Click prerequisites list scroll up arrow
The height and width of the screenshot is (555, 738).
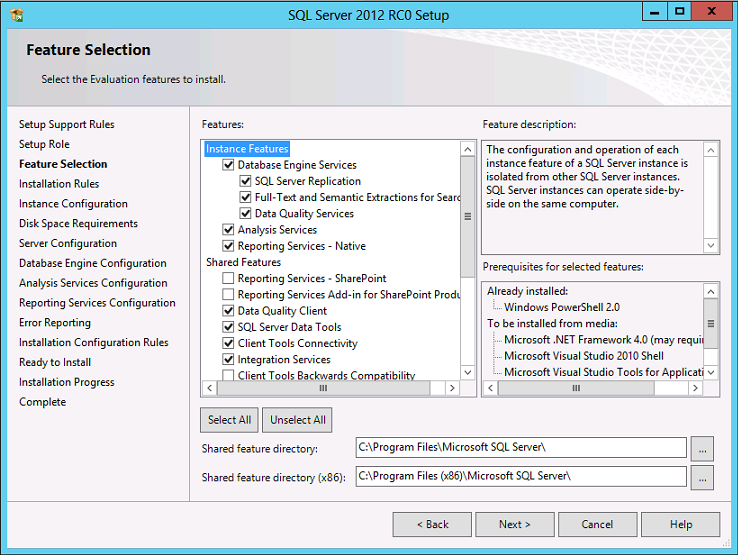click(x=711, y=291)
